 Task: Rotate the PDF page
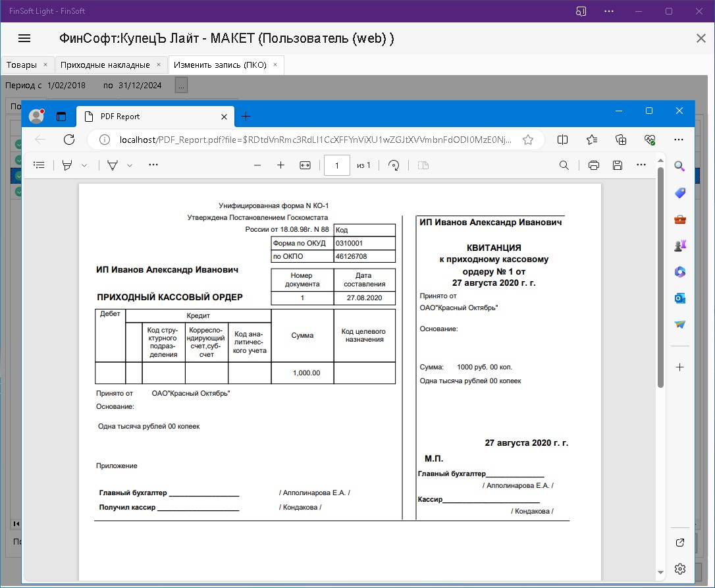pos(394,165)
